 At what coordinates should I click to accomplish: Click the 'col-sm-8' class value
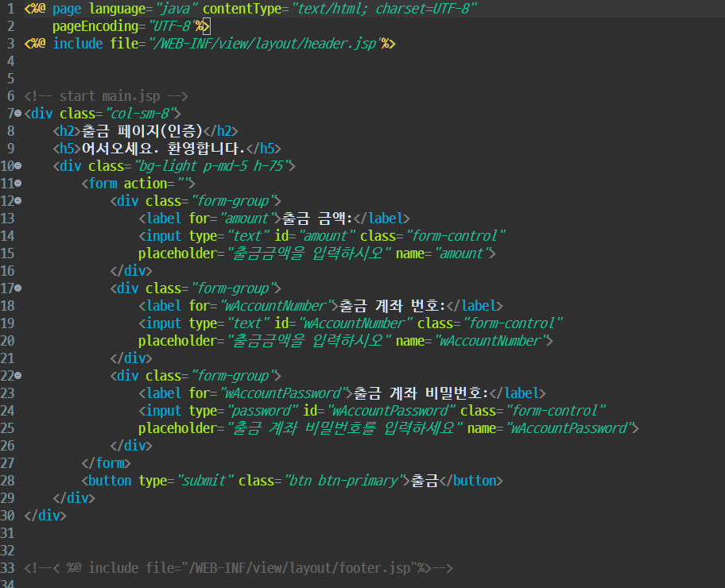140,114
